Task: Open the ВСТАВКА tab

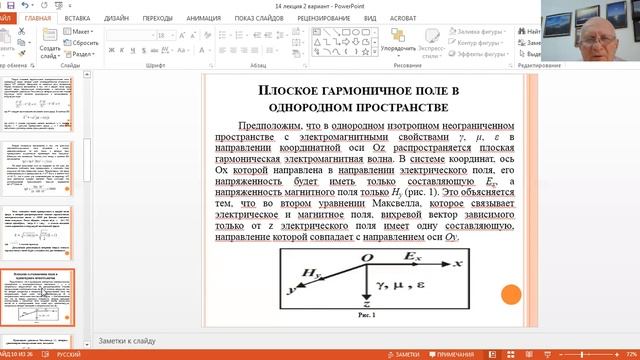Action: tap(77, 18)
